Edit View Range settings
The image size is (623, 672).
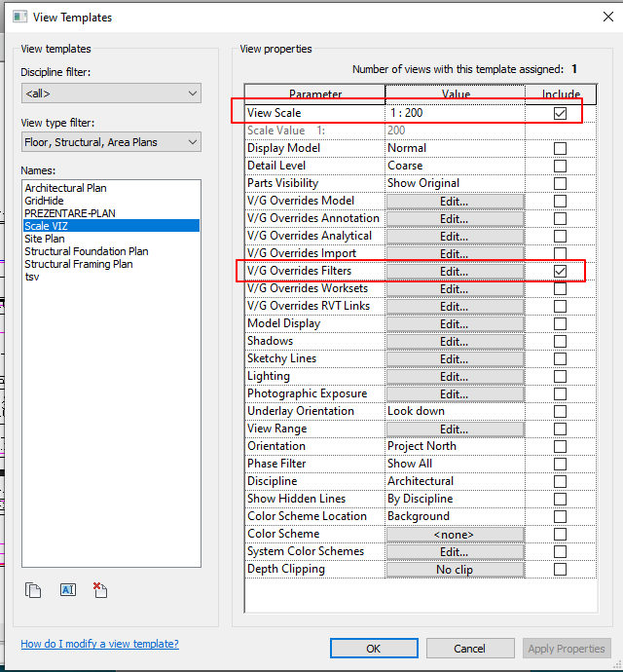click(x=455, y=429)
